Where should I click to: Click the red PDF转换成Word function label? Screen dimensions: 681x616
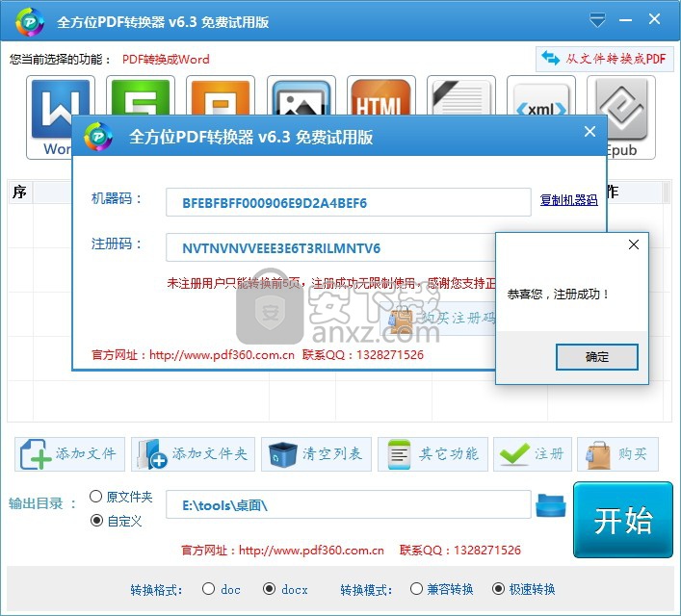click(x=166, y=59)
